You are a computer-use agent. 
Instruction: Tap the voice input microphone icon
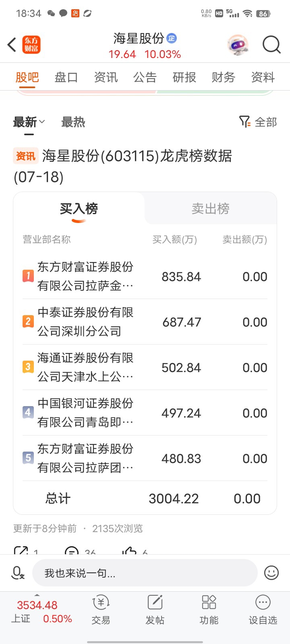click(18, 573)
